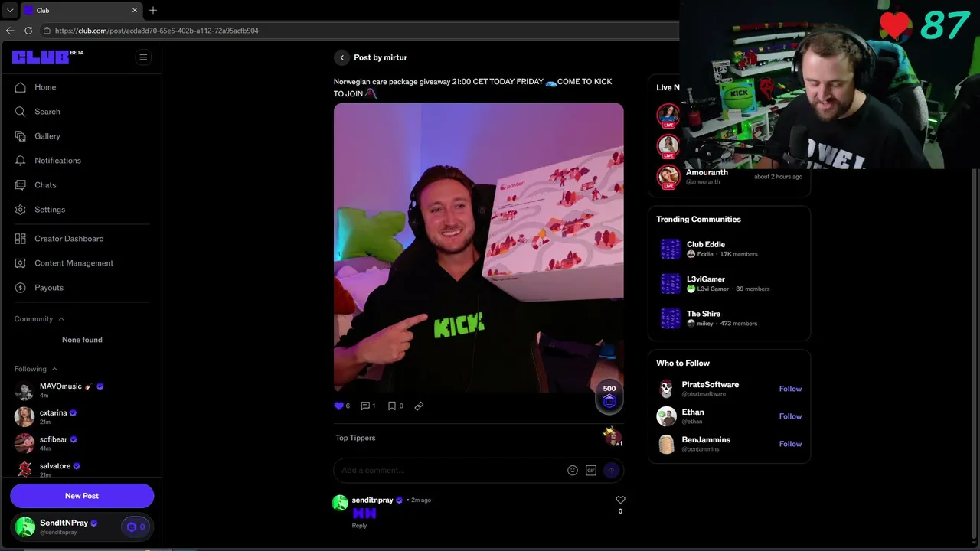980x551 pixels.
Task: Like senditnpray's comment
Action: point(620,500)
